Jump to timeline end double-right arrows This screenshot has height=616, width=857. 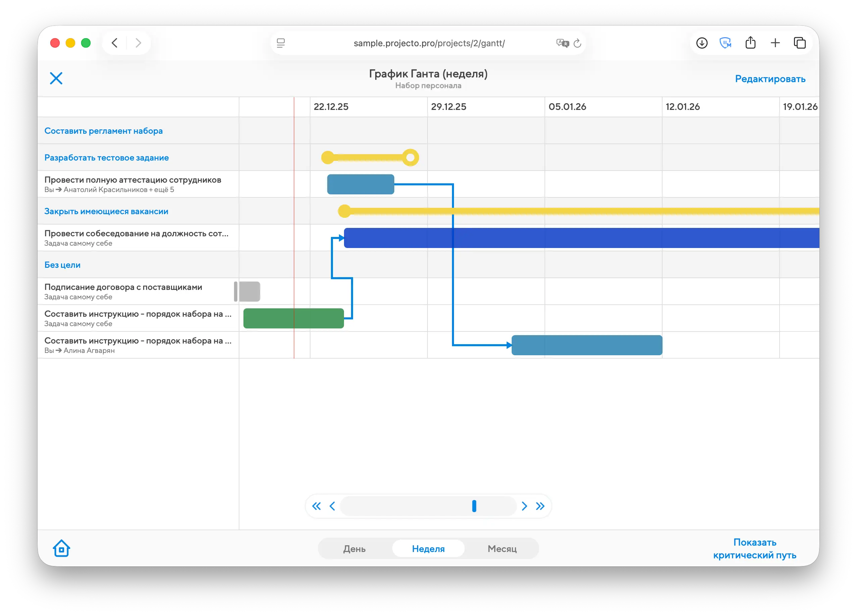(540, 506)
